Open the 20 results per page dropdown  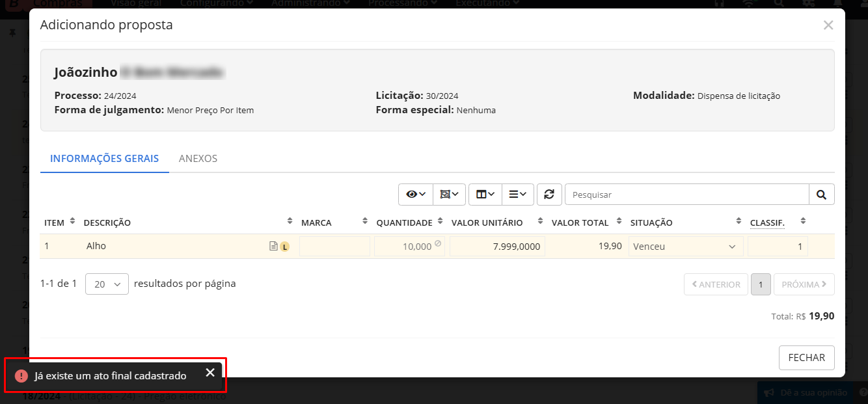pyautogui.click(x=107, y=284)
